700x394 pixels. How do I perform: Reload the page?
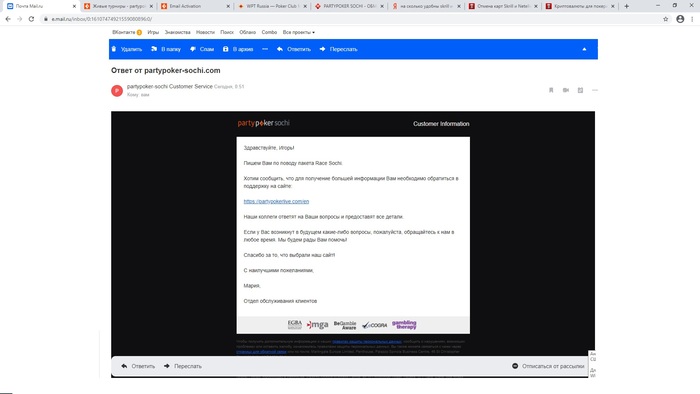(31, 19)
